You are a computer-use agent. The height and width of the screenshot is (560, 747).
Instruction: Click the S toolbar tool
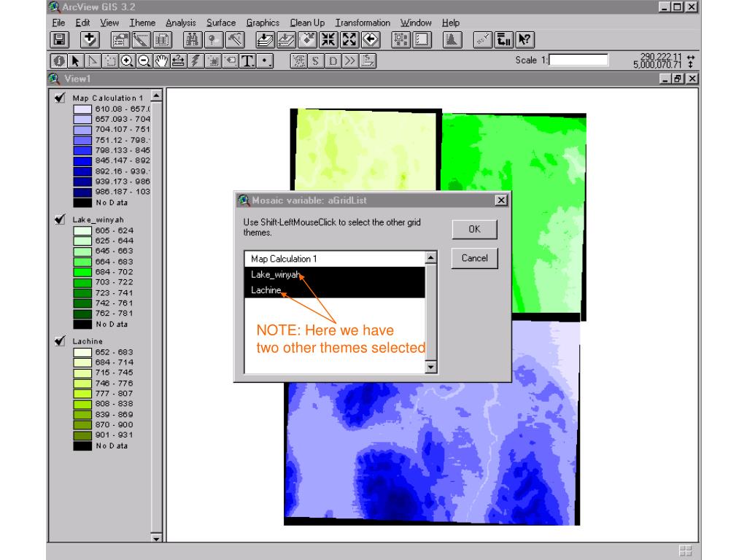(316, 61)
